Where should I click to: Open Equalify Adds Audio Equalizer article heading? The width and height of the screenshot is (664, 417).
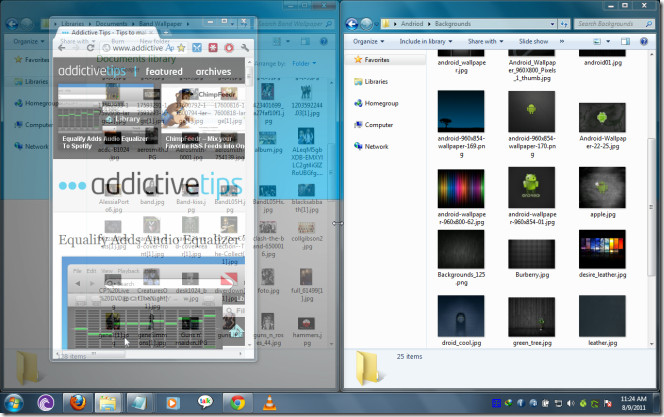click(148, 240)
